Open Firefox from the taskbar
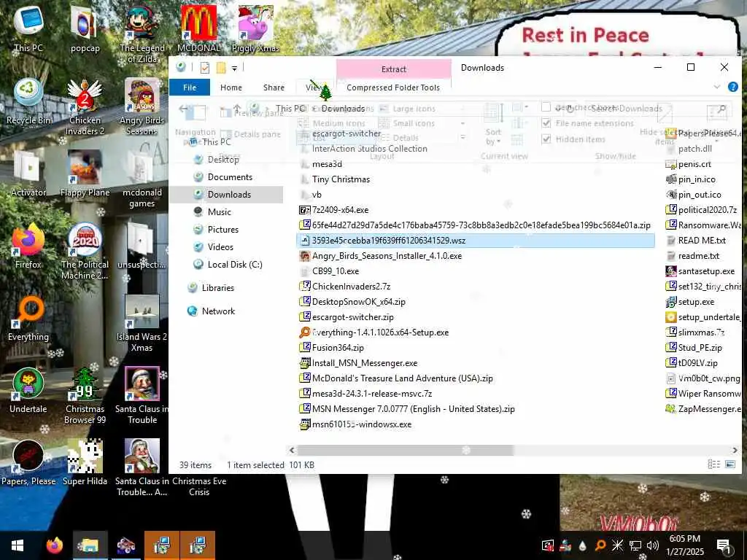Viewport: 747px width, 560px height. click(x=54, y=545)
